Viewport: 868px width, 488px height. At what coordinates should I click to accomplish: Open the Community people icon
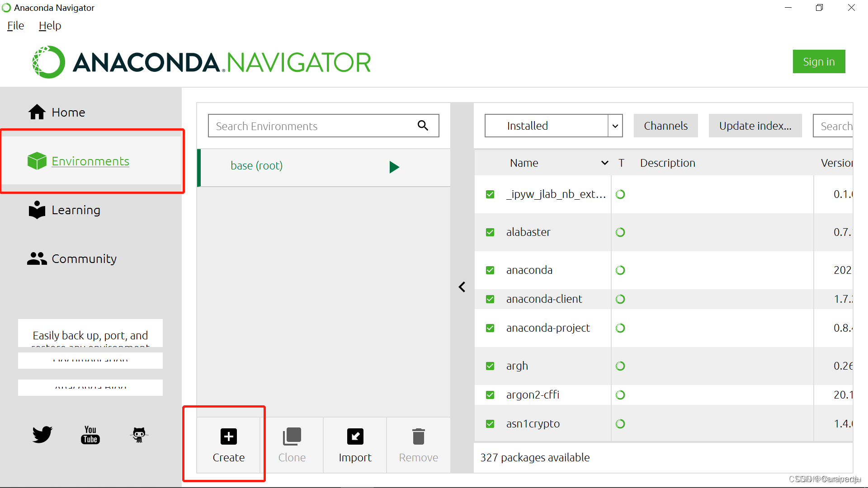[37, 258]
